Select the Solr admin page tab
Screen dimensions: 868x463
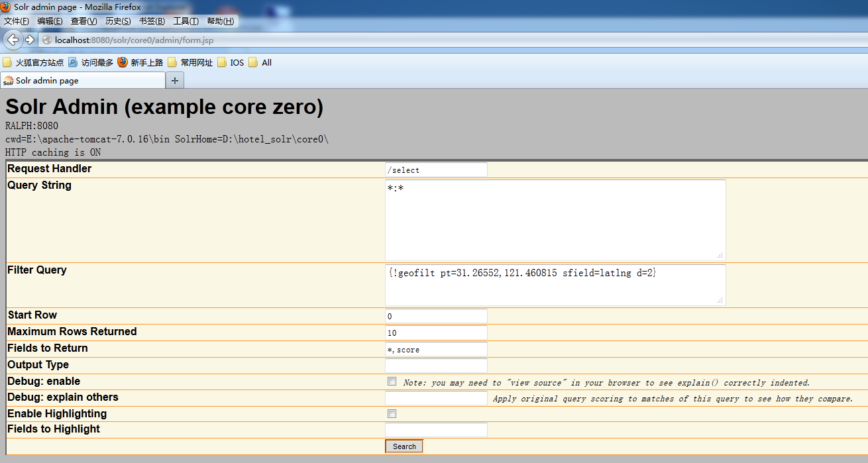click(83, 81)
